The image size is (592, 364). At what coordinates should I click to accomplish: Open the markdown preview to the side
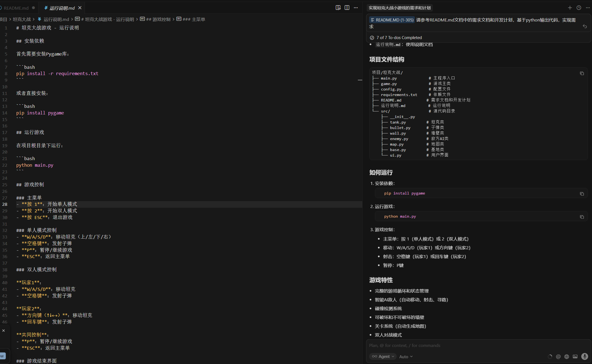click(338, 8)
